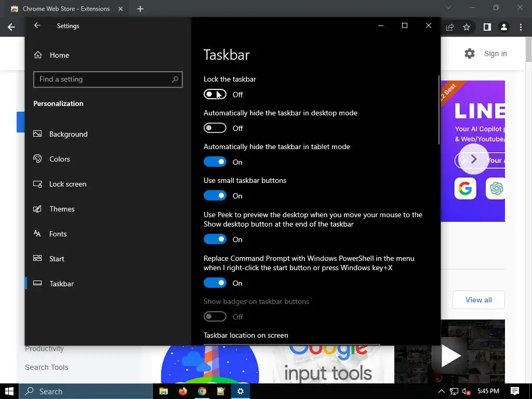Open a new Chrome tab
532x399 pixels.
[x=140, y=9]
